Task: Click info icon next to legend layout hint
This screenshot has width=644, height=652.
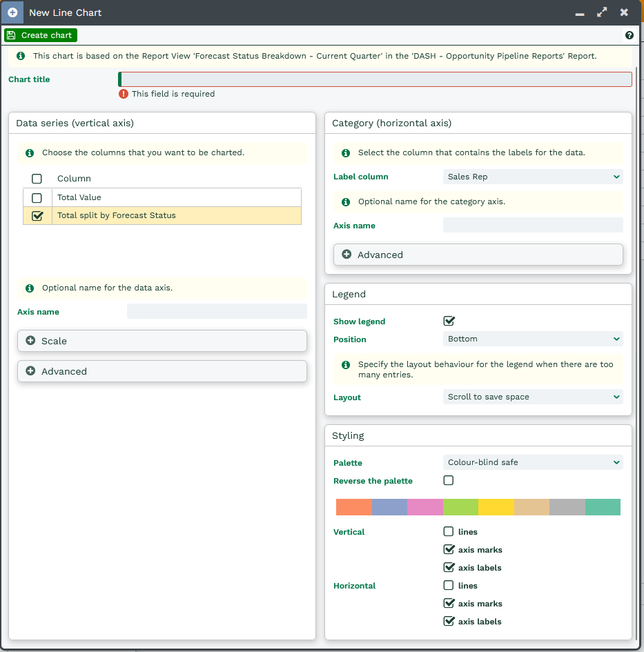Action: [347, 364]
